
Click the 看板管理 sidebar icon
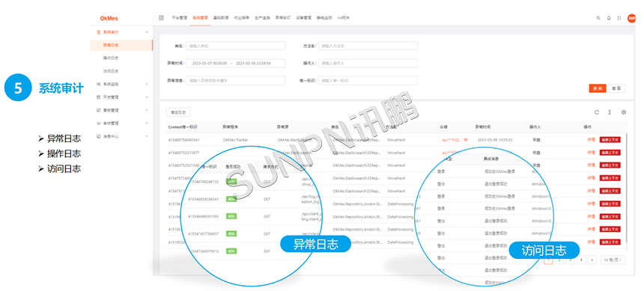(98, 110)
